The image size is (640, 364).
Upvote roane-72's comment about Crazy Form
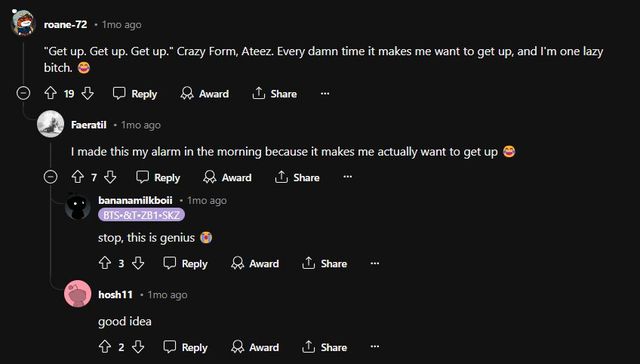pos(51,93)
